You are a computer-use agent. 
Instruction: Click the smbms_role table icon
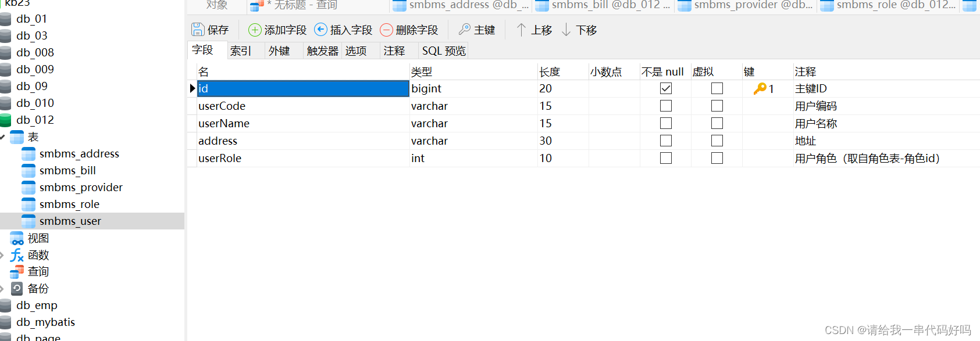[x=28, y=204]
